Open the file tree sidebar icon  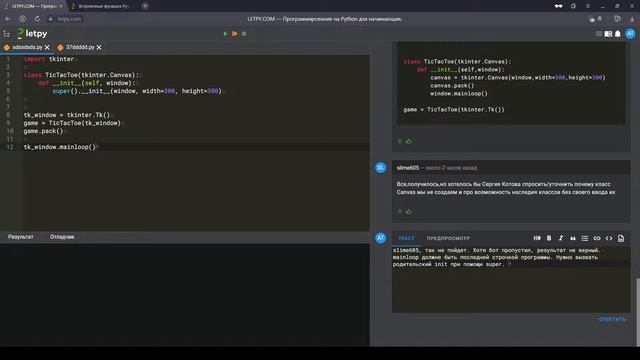pyautogui.click(x=6, y=34)
